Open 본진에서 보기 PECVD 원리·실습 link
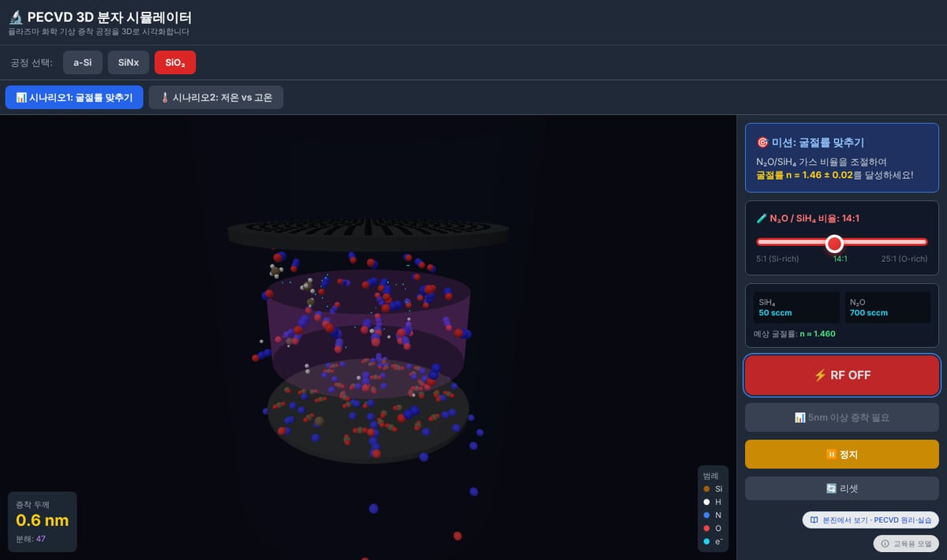The height and width of the screenshot is (560, 947). click(x=870, y=520)
